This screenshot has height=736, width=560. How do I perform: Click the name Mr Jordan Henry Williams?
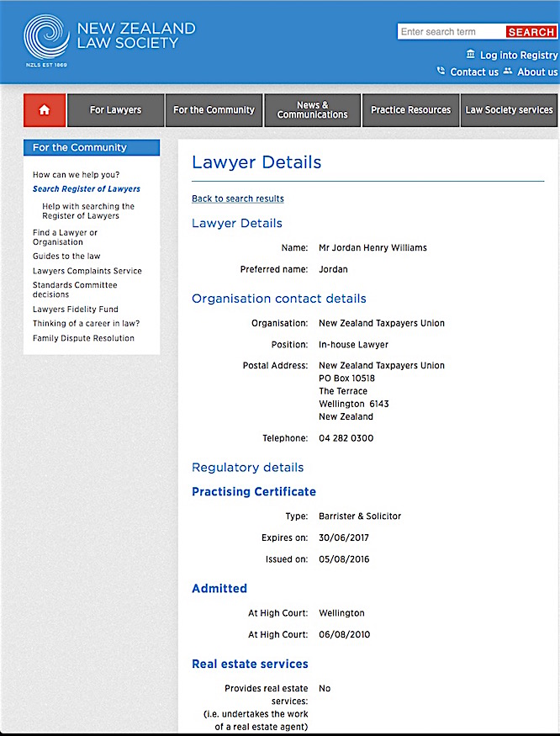(372, 248)
